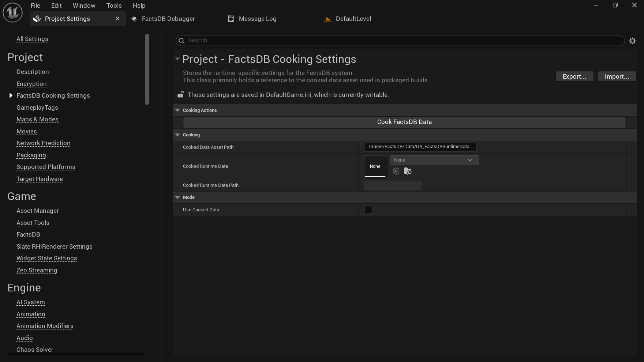Screen dimensions: 644x362
Task: Click the Cook FactsDB Data button
Action: [404, 122]
